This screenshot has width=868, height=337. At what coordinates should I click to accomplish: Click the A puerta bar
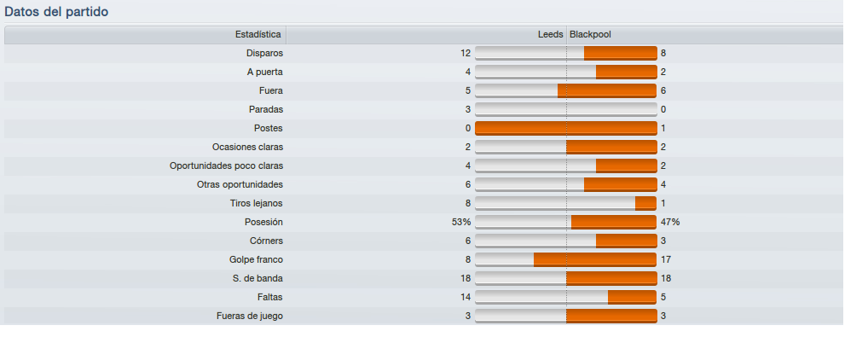[x=566, y=72]
